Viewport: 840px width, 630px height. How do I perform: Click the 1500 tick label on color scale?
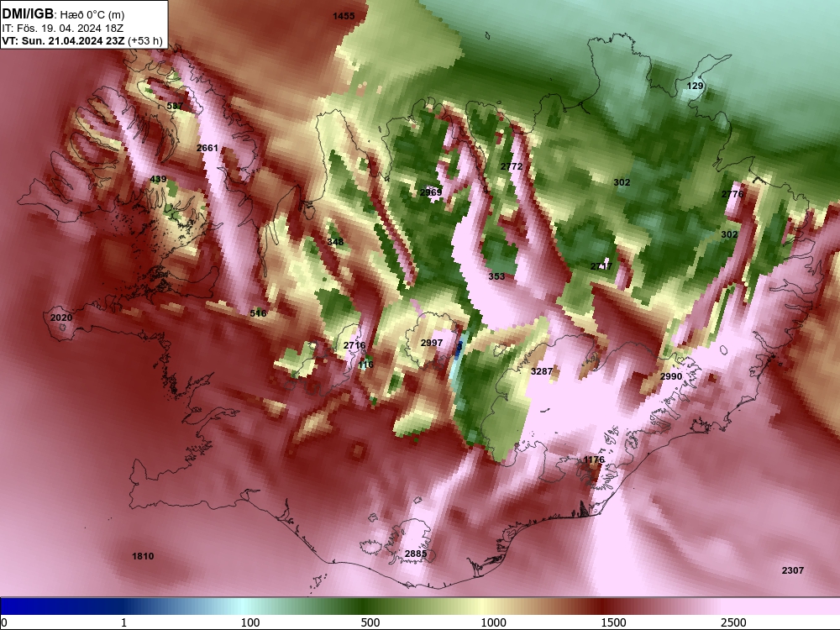coord(613,622)
